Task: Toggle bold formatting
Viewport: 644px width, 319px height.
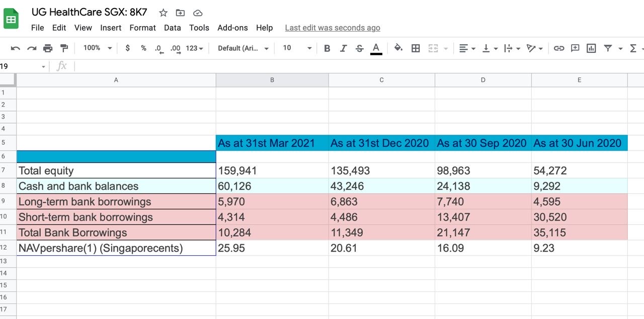Action: tap(327, 48)
